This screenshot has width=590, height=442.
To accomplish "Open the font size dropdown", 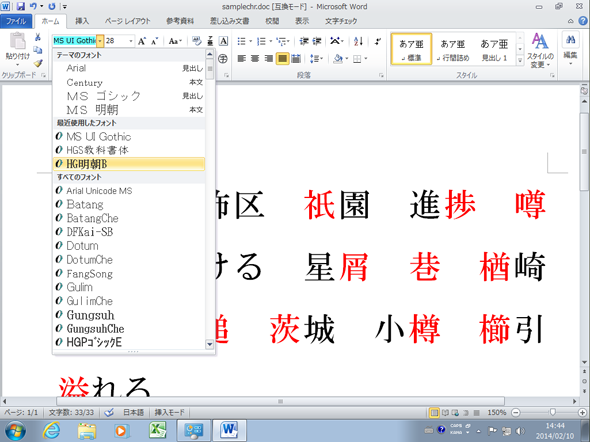I will point(131,41).
